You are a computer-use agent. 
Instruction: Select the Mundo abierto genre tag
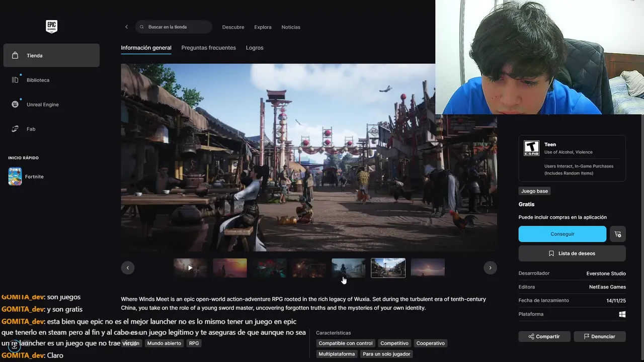tap(164, 343)
